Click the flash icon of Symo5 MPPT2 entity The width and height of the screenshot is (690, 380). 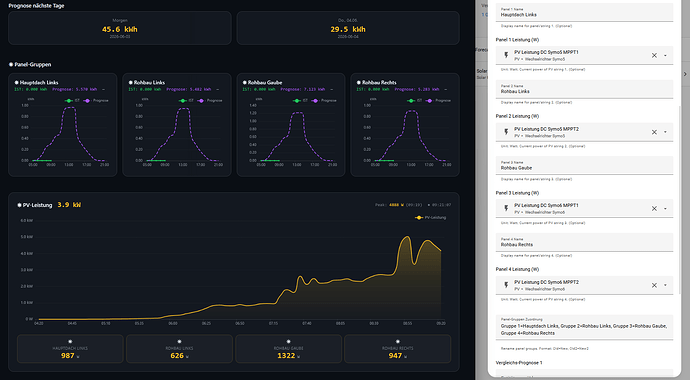click(506, 132)
